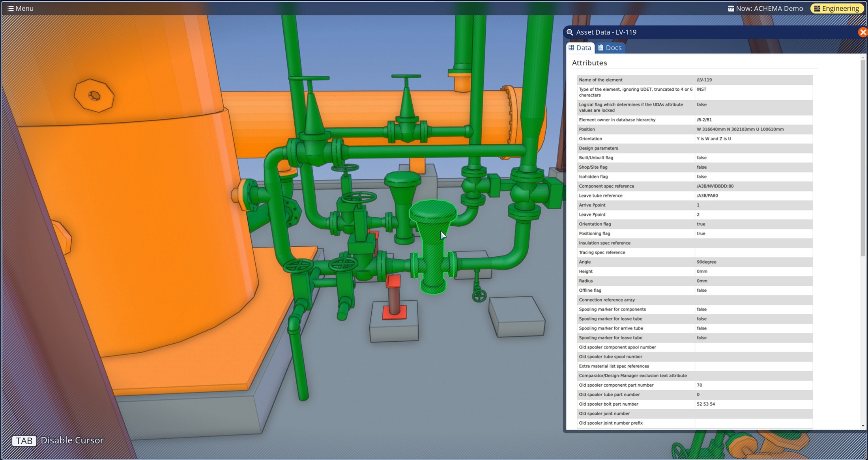868x460 pixels.
Task: Close the Asset Data panel
Action: [x=862, y=32]
